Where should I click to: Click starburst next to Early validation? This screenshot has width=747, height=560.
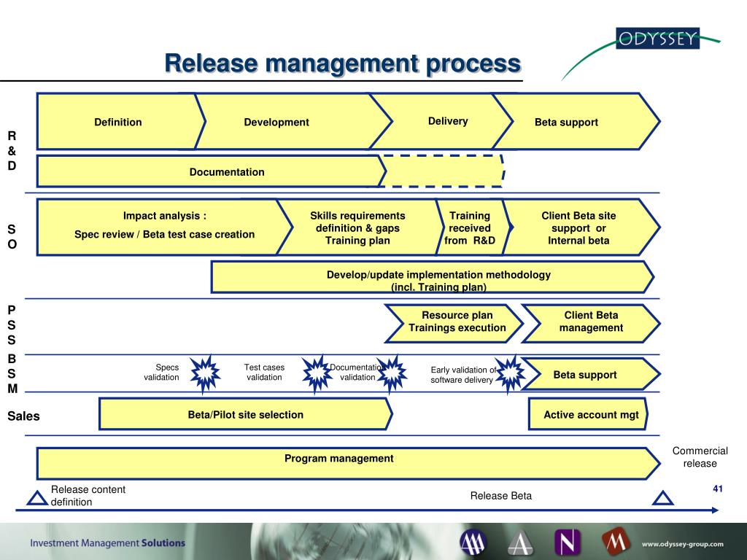click(x=510, y=374)
